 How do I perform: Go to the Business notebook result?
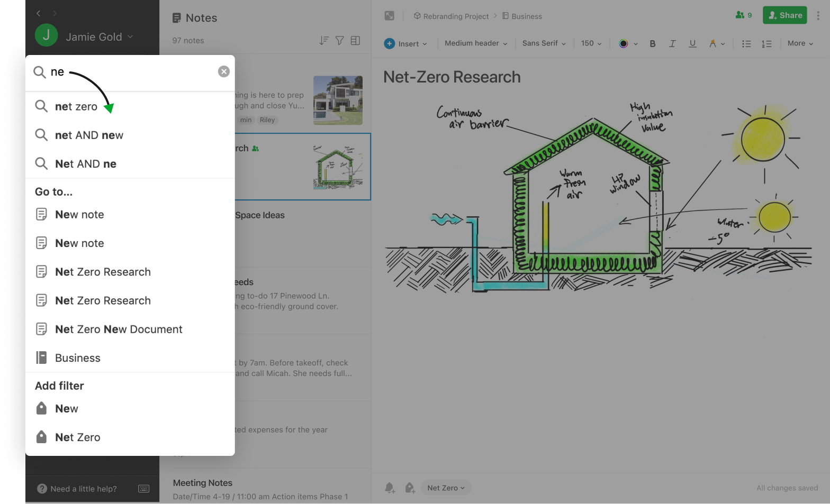click(130, 358)
